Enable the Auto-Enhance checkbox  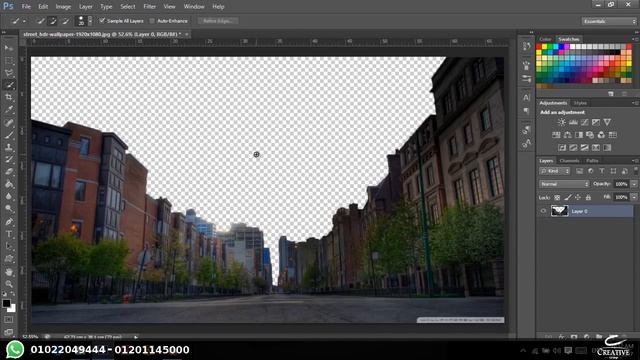click(x=152, y=21)
